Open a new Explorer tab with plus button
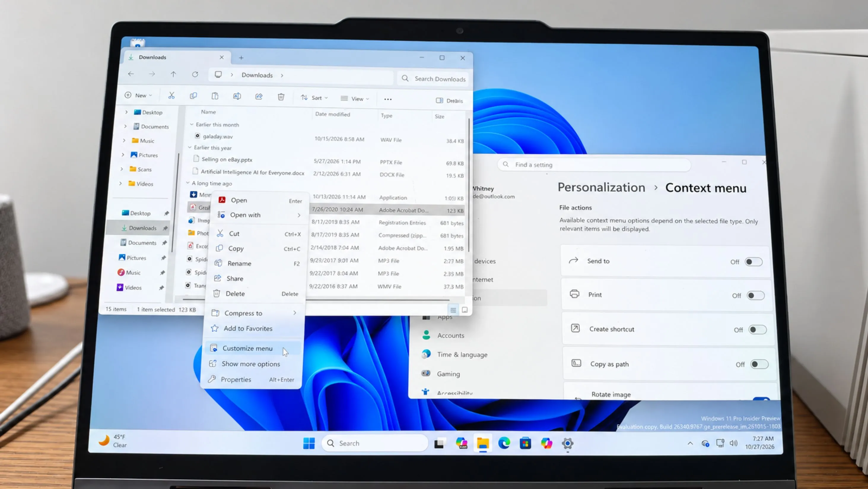Viewport: 868px width, 489px height. (241, 58)
